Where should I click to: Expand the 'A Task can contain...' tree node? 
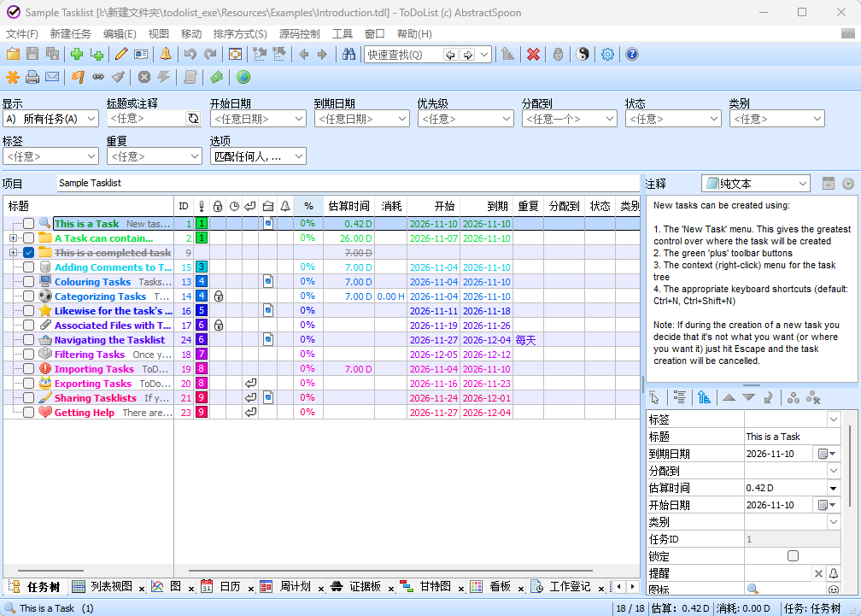13,238
